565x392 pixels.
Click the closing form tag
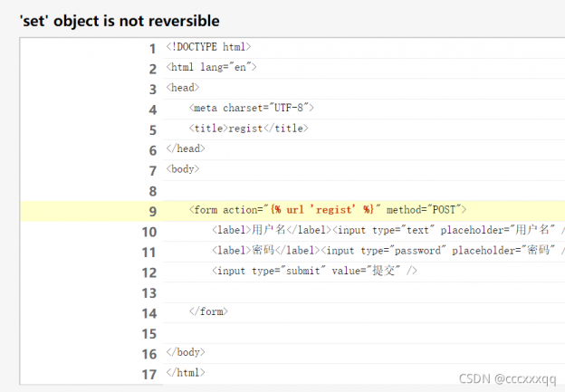tap(208, 311)
